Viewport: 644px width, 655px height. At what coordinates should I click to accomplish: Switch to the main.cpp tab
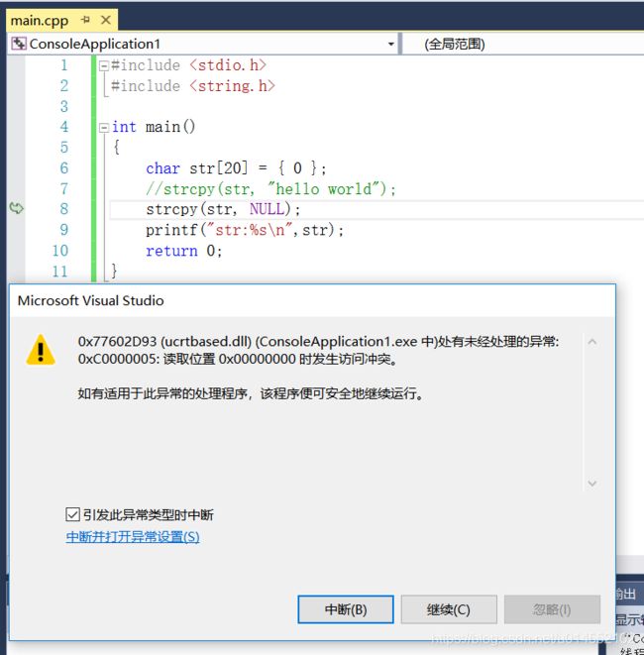(40, 20)
